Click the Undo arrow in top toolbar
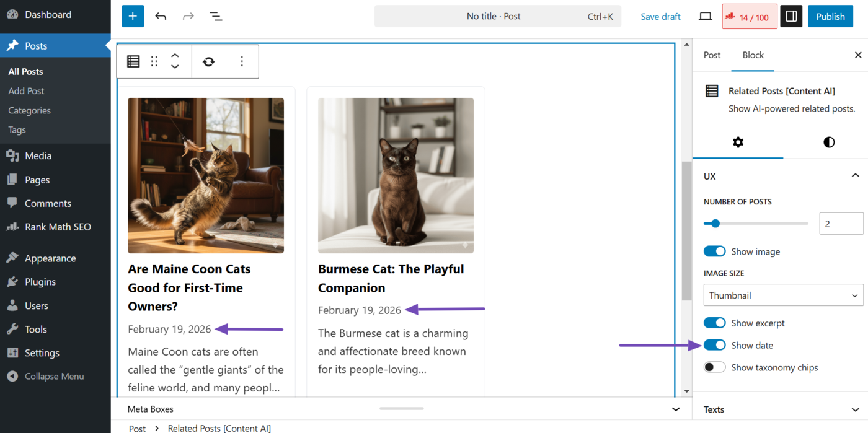Image resolution: width=868 pixels, height=433 pixels. [161, 17]
